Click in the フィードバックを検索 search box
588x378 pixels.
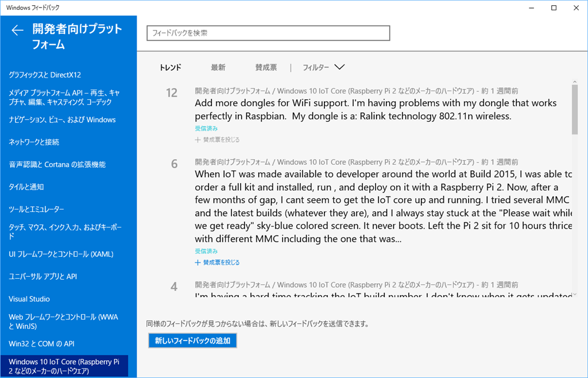[x=268, y=33]
